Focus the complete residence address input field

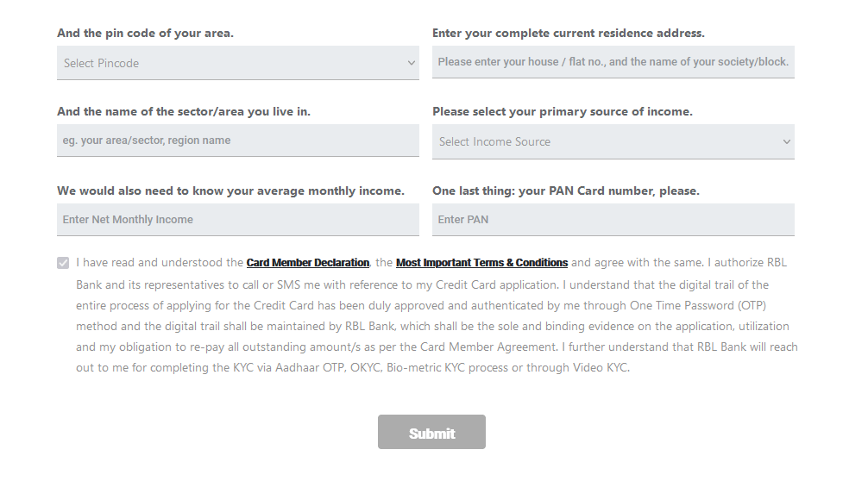(613, 62)
